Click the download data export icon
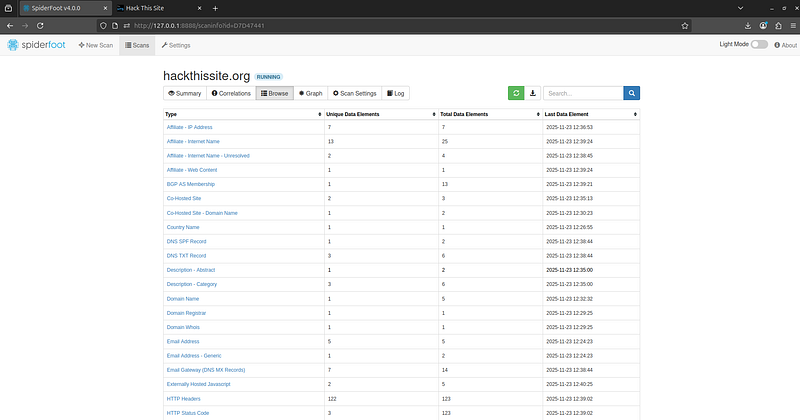Image resolution: width=800 pixels, height=420 pixels. [533, 93]
